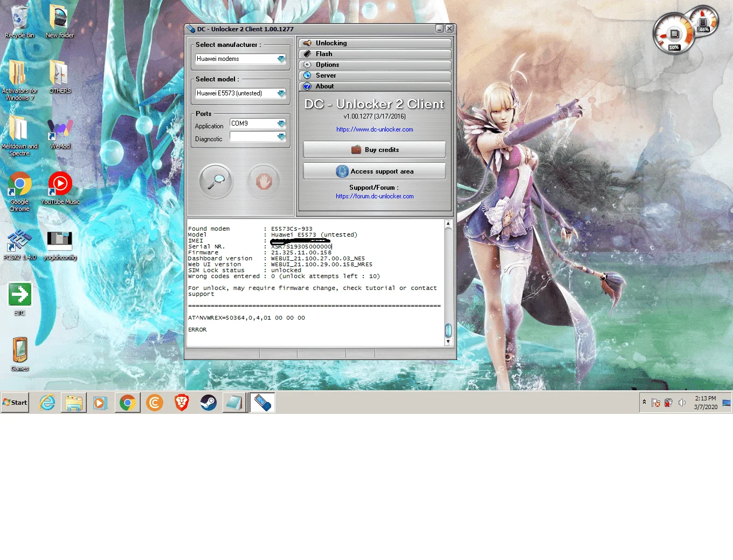The width and height of the screenshot is (733, 560).
Task: Click the red hand stop button
Action: (x=264, y=182)
